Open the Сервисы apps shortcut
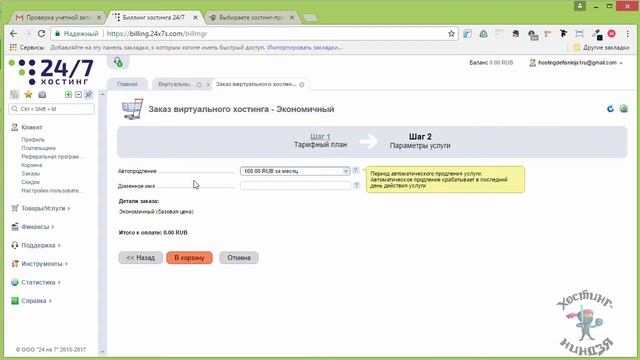The height and width of the screenshot is (360, 640). (27, 48)
